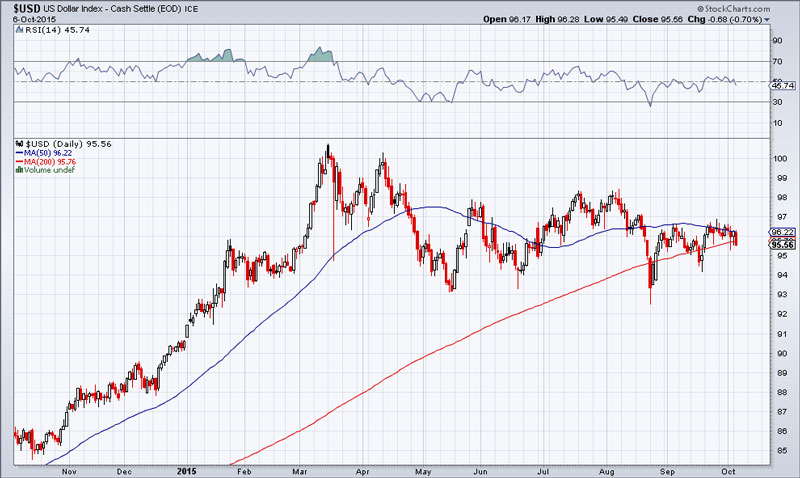Click the 96.22 MA(50) value tag on the price axis

point(783,232)
